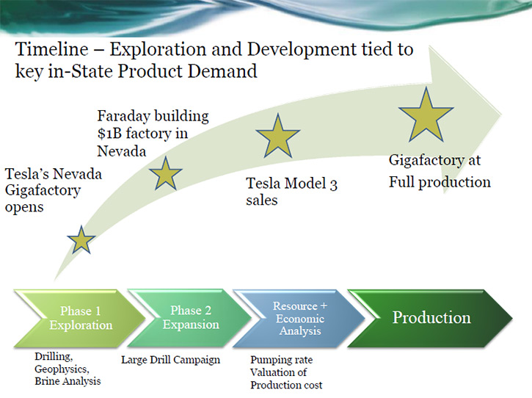Viewport: 532px width, 398px height.
Task: Select the Phase 1 Exploration chevron
Action: tap(80, 318)
